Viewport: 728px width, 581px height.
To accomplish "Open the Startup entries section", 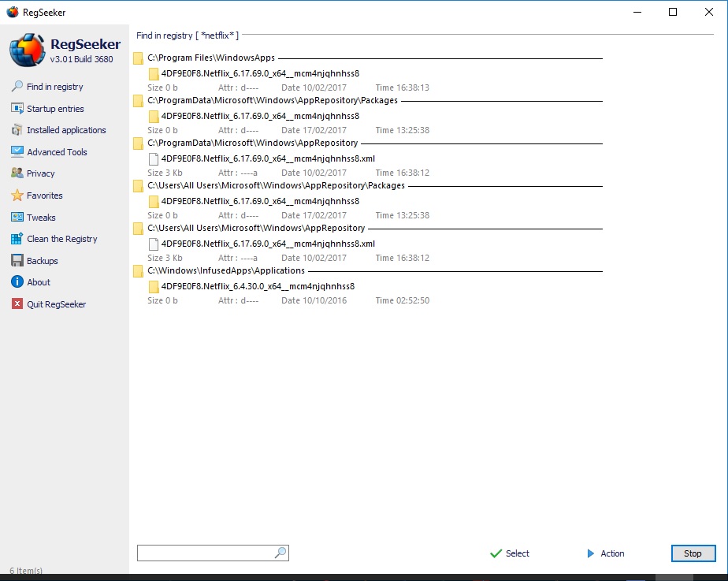I will [x=55, y=109].
